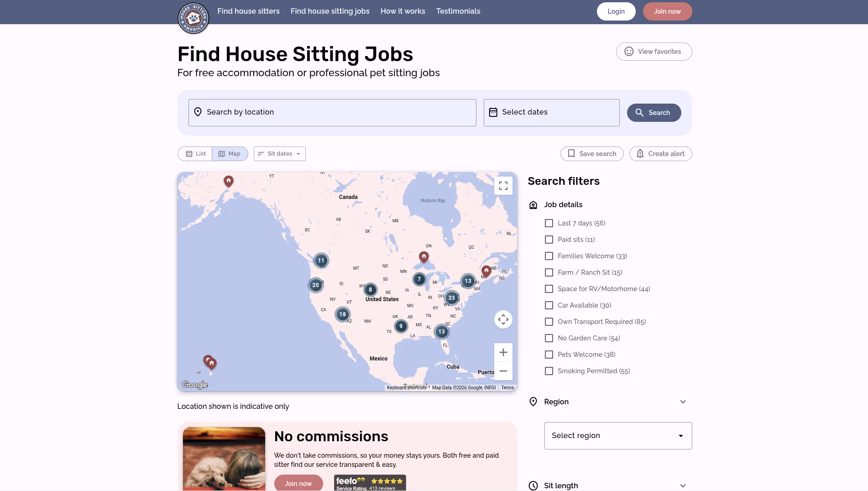This screenshot has width=868, height=491.
Task: Open the Florida map cluster marked 13
Action: (441, 332)
